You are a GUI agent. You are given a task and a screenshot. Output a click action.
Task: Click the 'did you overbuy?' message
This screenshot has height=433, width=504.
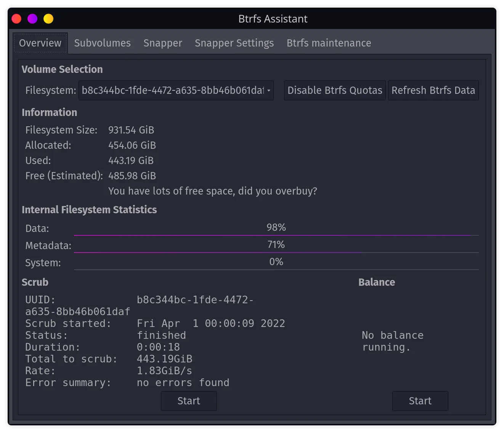pyautogui.click(x=213, y=191)
